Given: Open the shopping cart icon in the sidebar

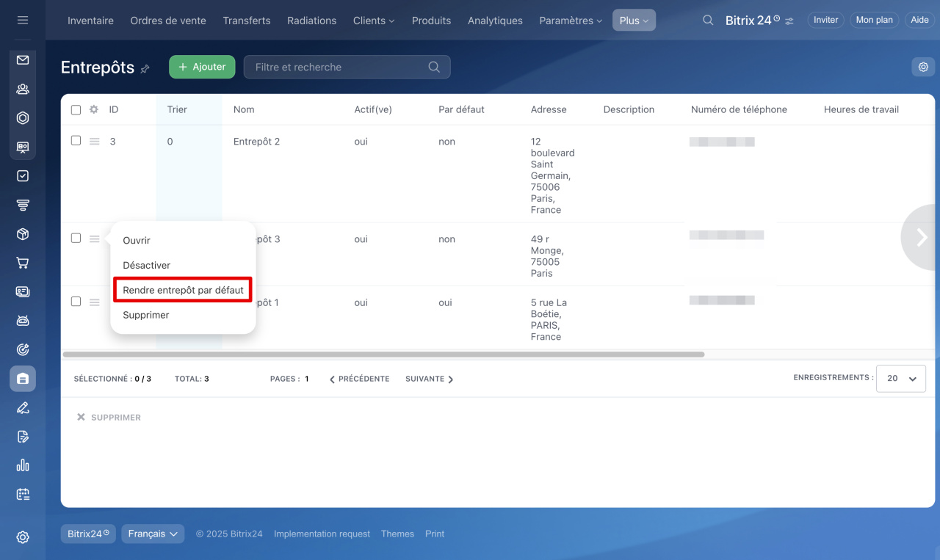Looking at the screenshot, I should [23, 263].
